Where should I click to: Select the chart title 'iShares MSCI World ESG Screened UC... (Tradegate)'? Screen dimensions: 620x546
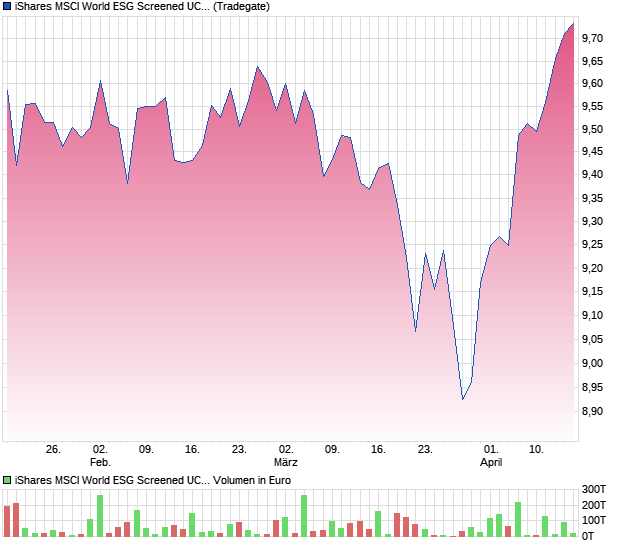(x=142, y=6)
